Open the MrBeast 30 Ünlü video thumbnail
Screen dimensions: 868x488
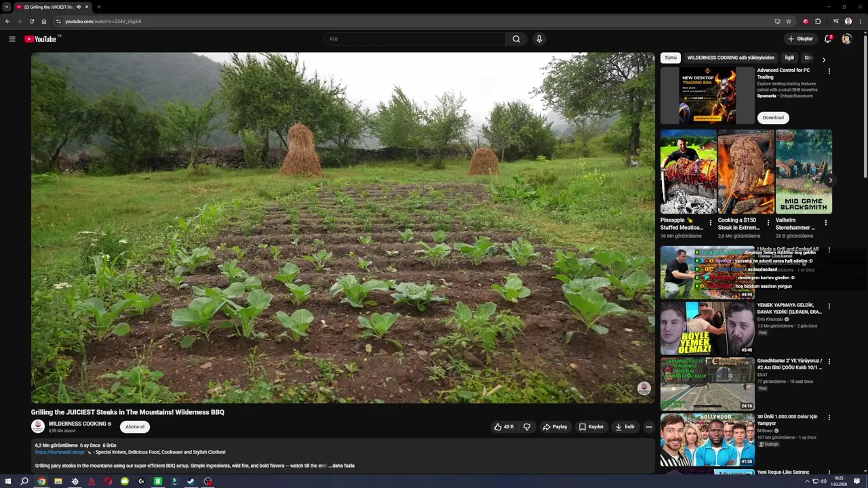(x=707, y=439)
